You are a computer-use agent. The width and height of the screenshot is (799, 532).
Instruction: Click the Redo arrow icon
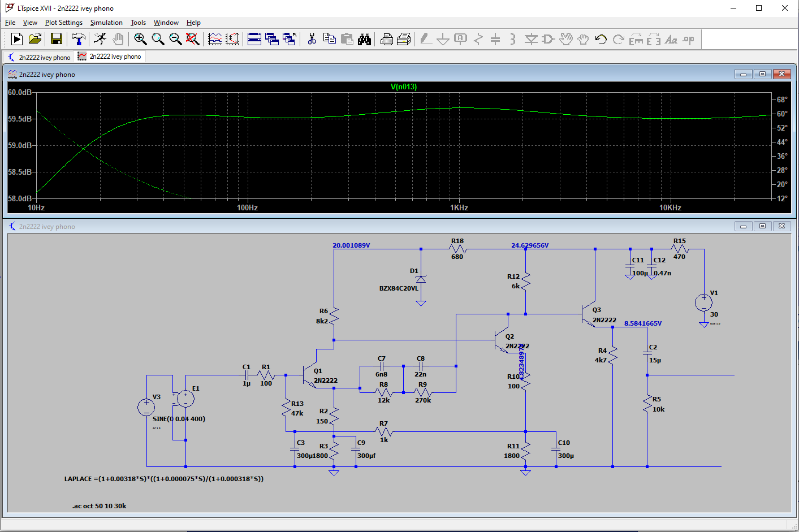(x=619, y=39)
